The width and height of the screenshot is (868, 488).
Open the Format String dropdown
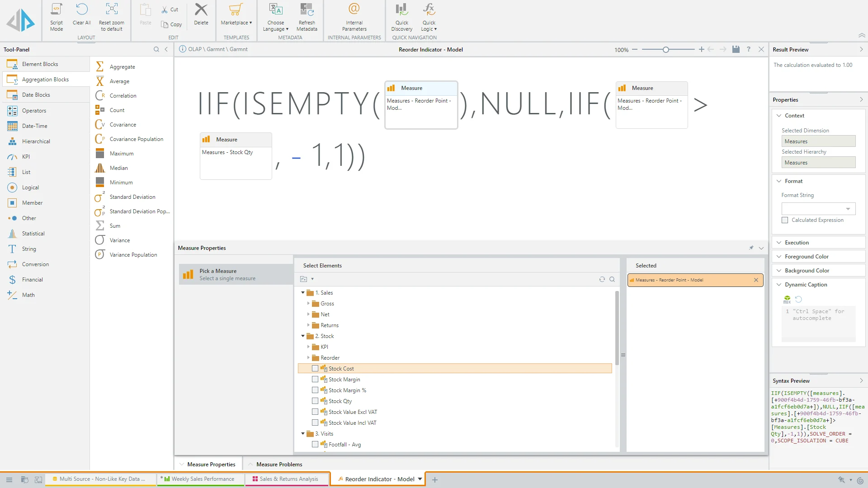(x=848, y=209)
